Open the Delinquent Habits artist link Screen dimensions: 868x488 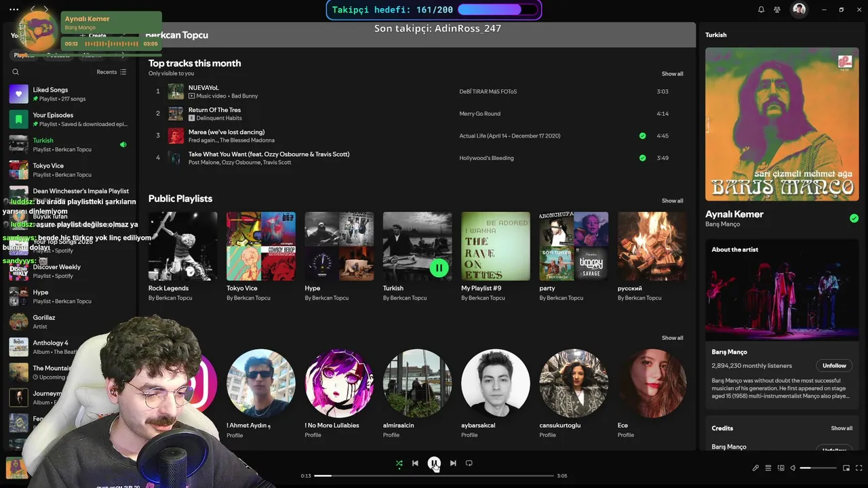[219, 118]
